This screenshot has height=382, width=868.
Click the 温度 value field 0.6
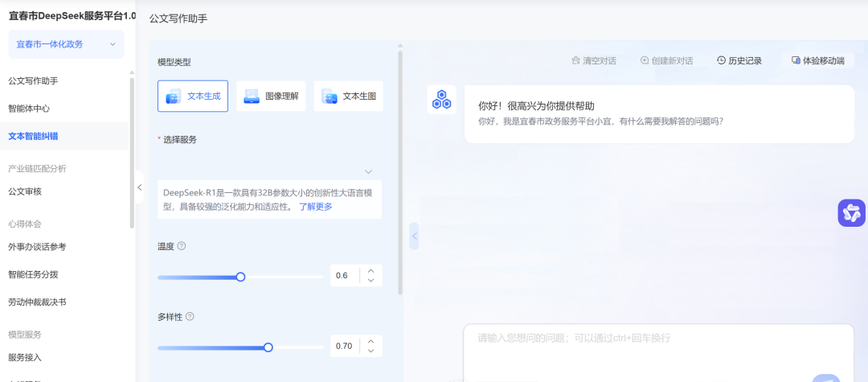(x=345, y=276)
